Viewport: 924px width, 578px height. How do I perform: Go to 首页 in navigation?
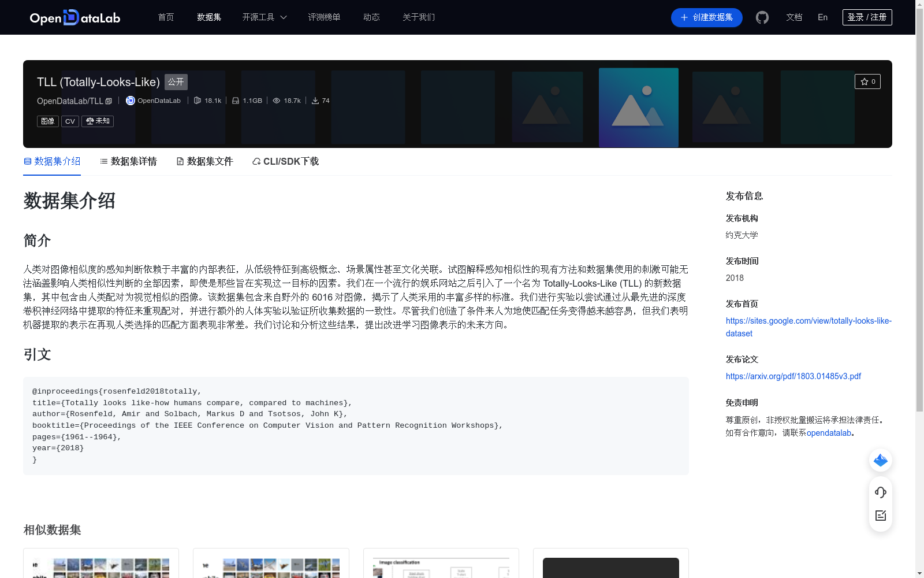166,17
